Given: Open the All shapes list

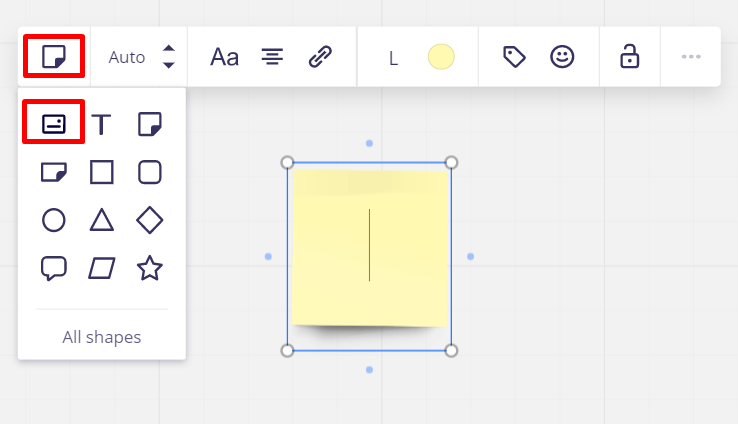Looking at the screenshot, I should pyautogui.click(x=102, y=337).
